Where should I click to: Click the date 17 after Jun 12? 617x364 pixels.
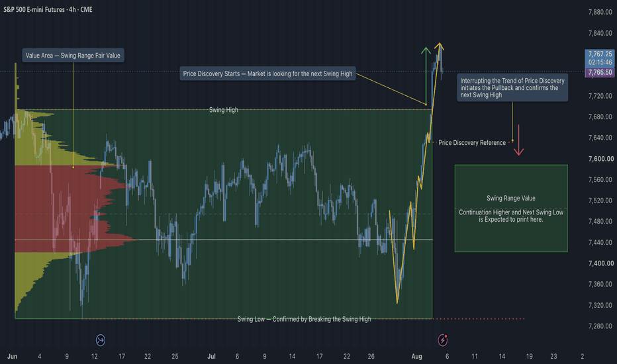pos(122,356)
